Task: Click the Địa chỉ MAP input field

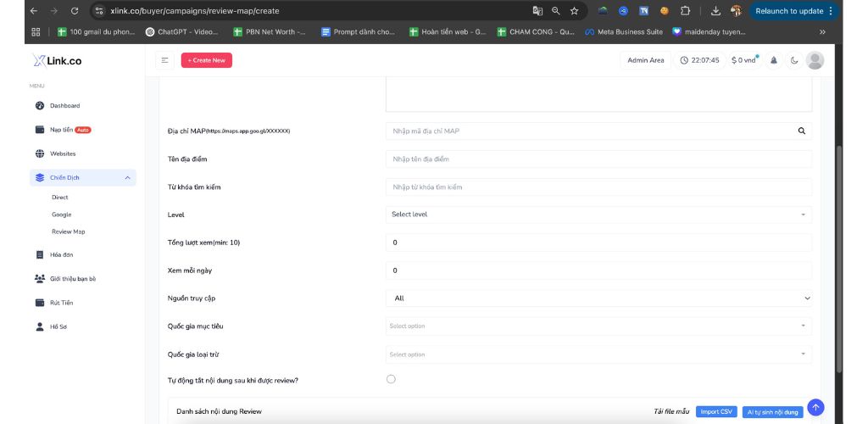Action: click(598, 131)
